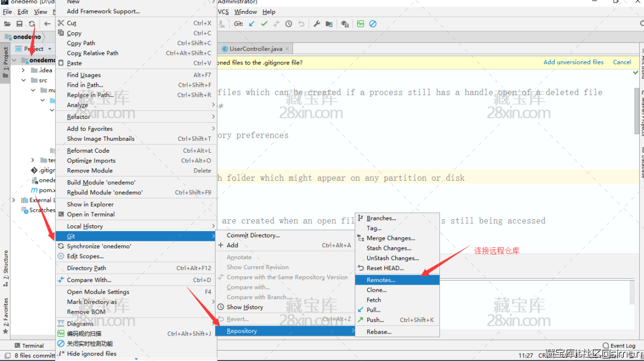Viewport: 644px width, 361px height.
Task: Click the green code scan toolbar icon
Action: pyautogui.click(x=360, y=24)
